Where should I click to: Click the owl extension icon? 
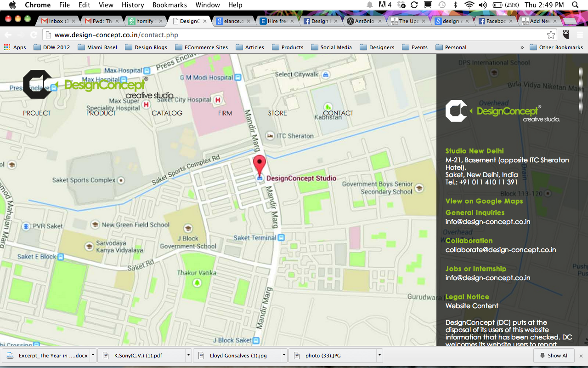tap(566, 35)
